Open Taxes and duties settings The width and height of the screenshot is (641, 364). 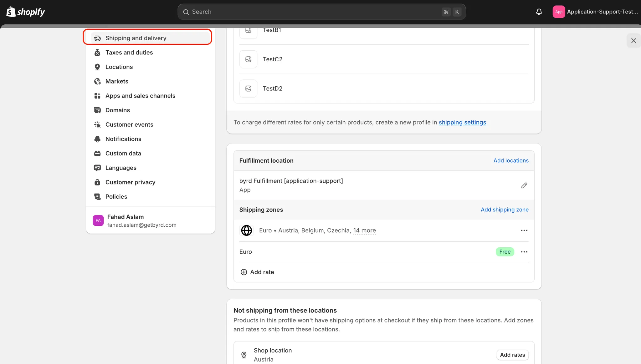tap(129, 53)
